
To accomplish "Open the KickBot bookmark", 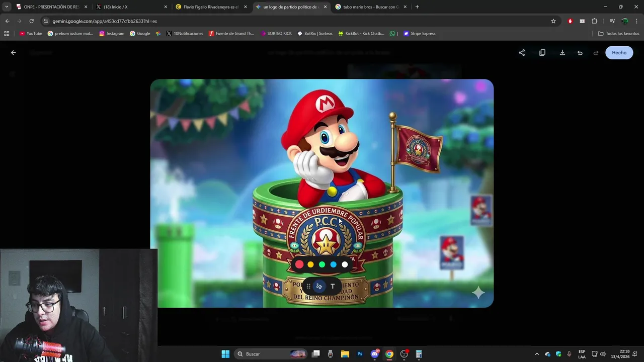I will click(x=361, y=34).
